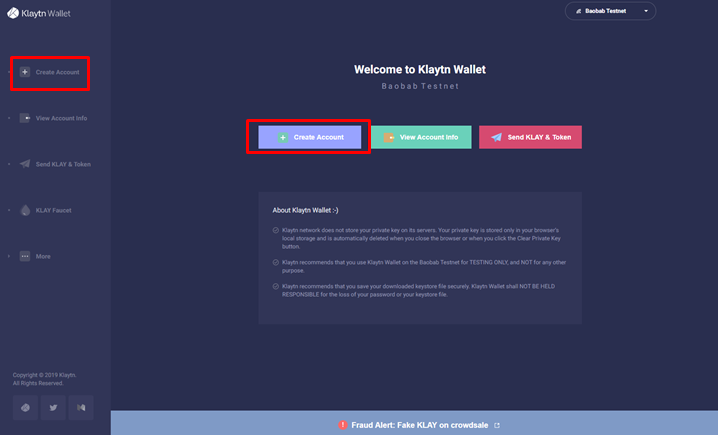Viewport: 718px width, 435px height.
Task: Click the red alert icon in the fraud banner
Action: (343, 425)
